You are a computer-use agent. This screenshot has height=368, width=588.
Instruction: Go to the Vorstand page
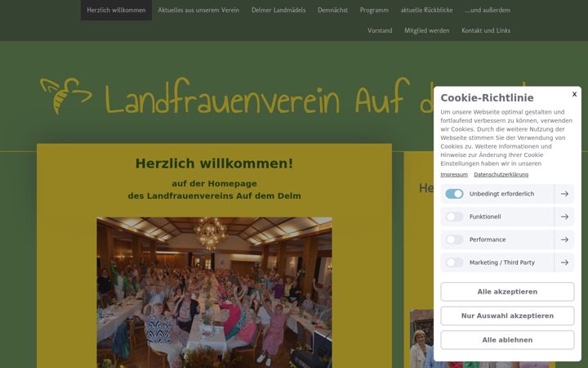[380, 30]
